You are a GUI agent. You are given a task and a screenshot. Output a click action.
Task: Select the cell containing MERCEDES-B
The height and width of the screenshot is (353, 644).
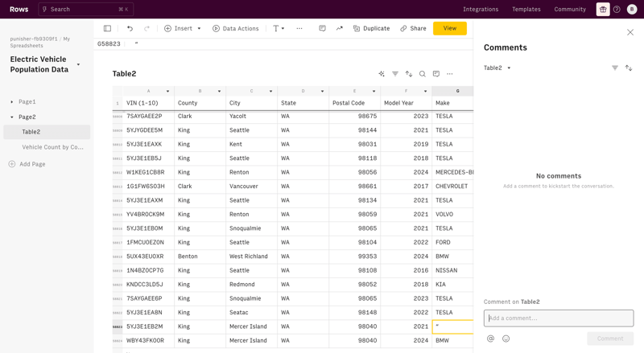tap(452, 172)
